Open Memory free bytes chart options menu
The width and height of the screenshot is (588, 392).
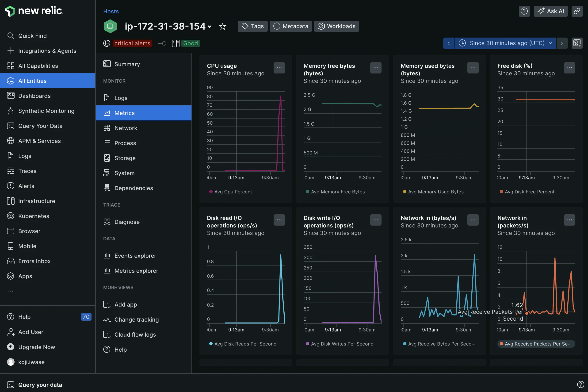coord(376,68)
